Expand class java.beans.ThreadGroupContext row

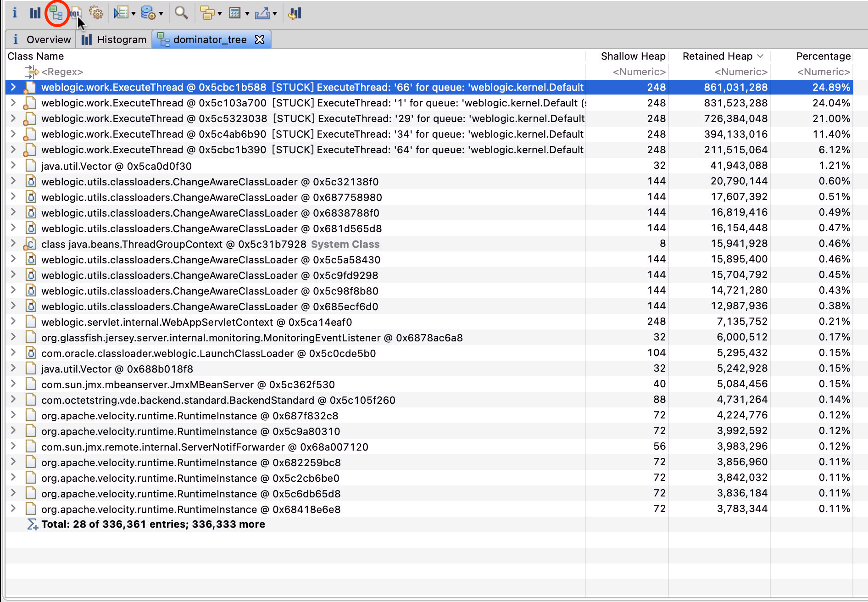point(13,243)
